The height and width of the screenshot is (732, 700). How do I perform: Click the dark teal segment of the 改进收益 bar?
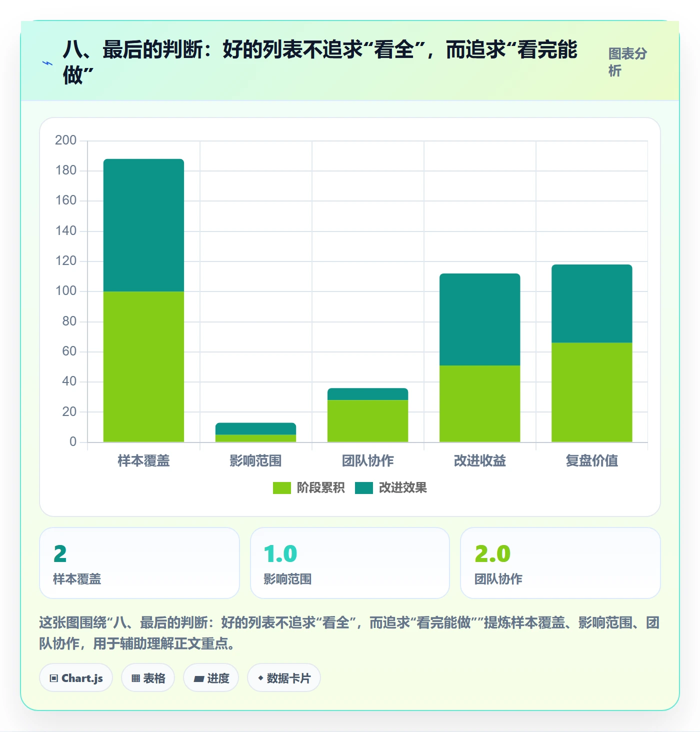(x=479, y=319)
